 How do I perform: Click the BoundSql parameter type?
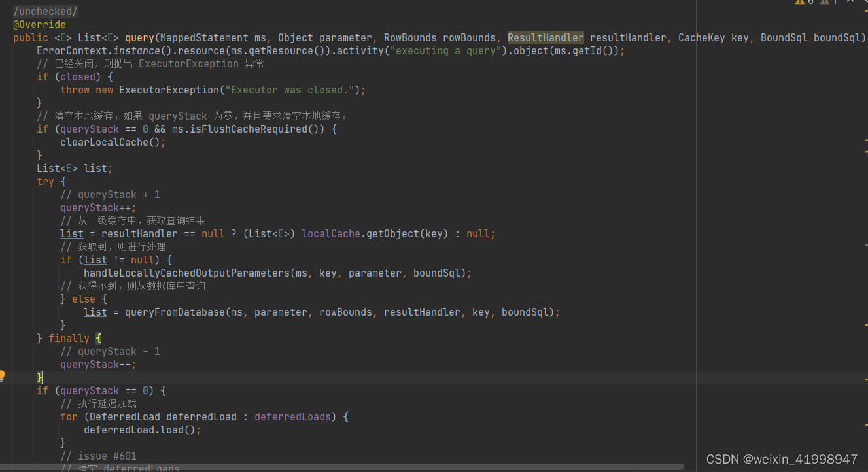point(784,38)
